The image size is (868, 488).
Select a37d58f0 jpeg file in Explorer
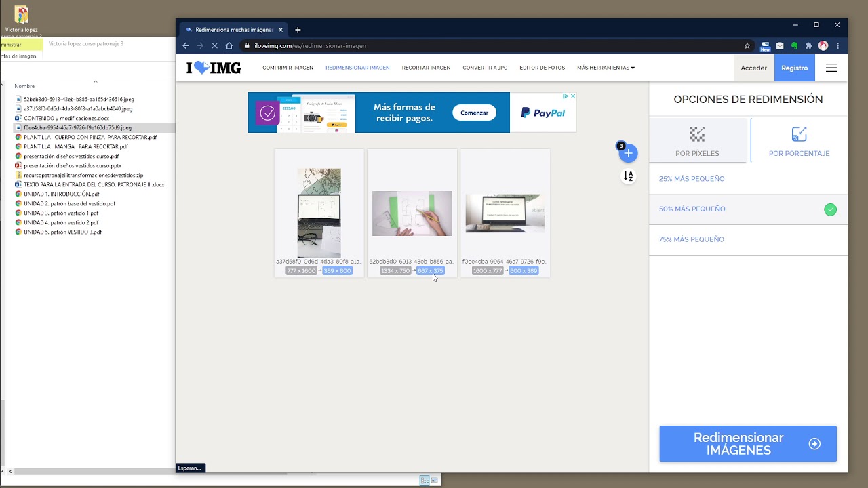[x=78, y=108]
